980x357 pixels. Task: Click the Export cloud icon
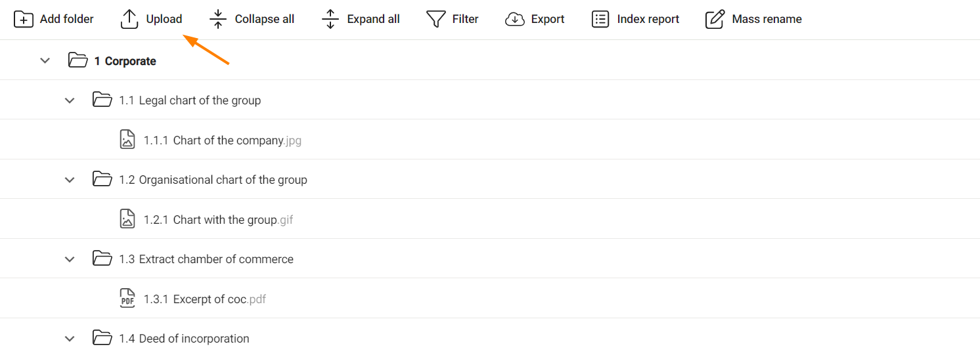514,20
